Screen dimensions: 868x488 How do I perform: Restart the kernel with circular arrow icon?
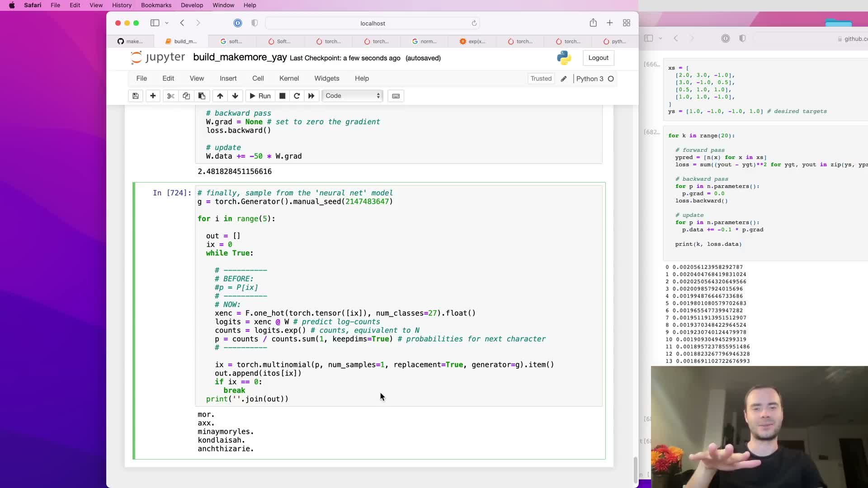(297, 96)
